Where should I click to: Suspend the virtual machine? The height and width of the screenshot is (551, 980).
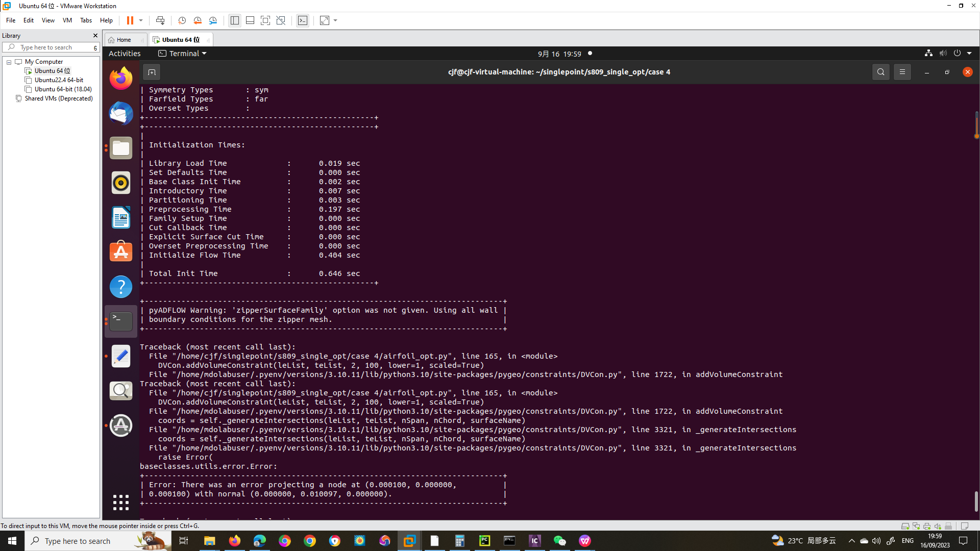tap(131, 20)
